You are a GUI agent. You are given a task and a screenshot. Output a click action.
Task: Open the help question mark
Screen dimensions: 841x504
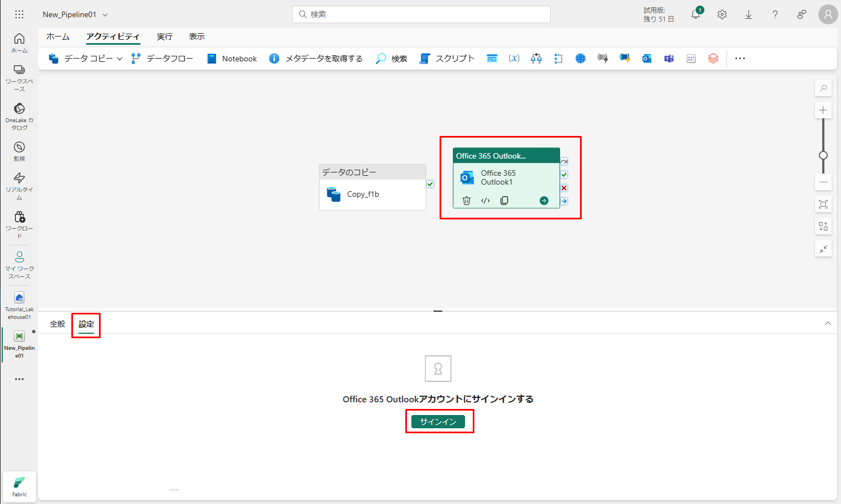point(775,15)
